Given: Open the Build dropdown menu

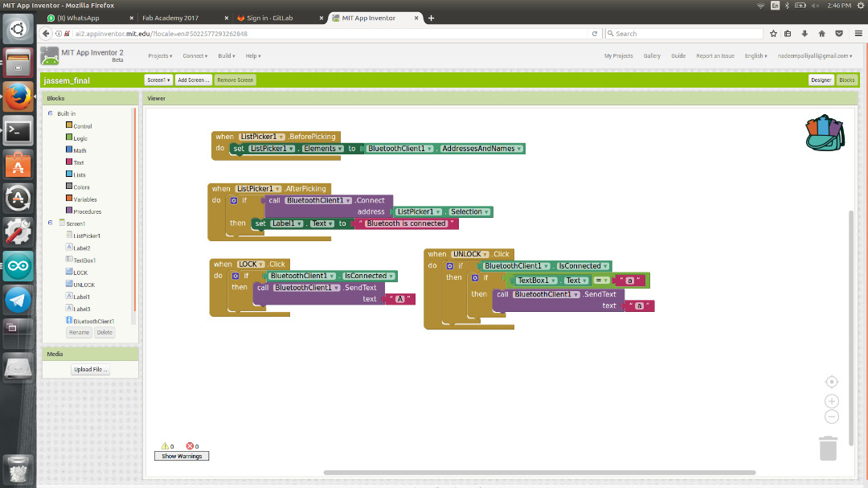Looking at the screenshot, I should 227,56.
